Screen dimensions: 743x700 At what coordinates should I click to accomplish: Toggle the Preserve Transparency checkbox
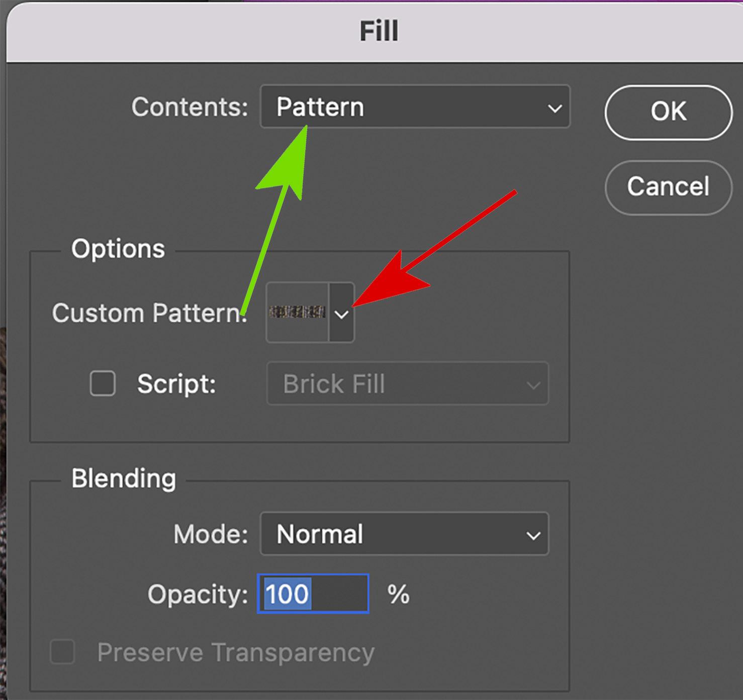coord(63,652)
